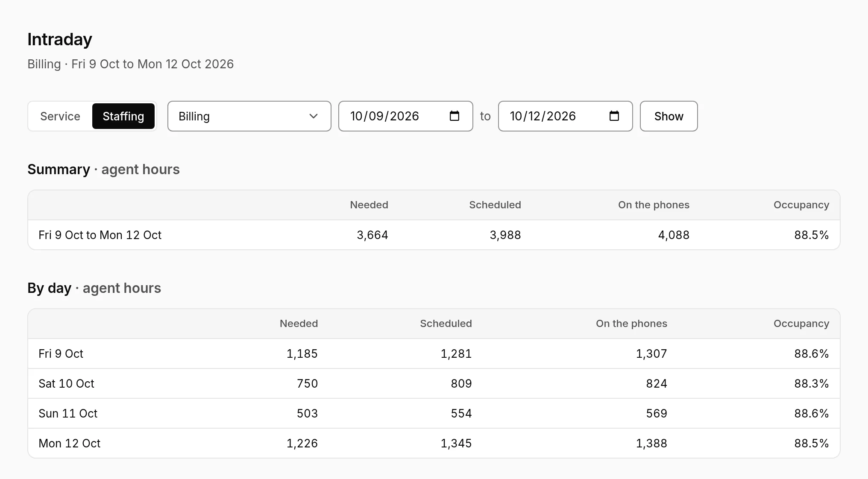Click Sunday's On the phones value 569

(x=657, y=413)
